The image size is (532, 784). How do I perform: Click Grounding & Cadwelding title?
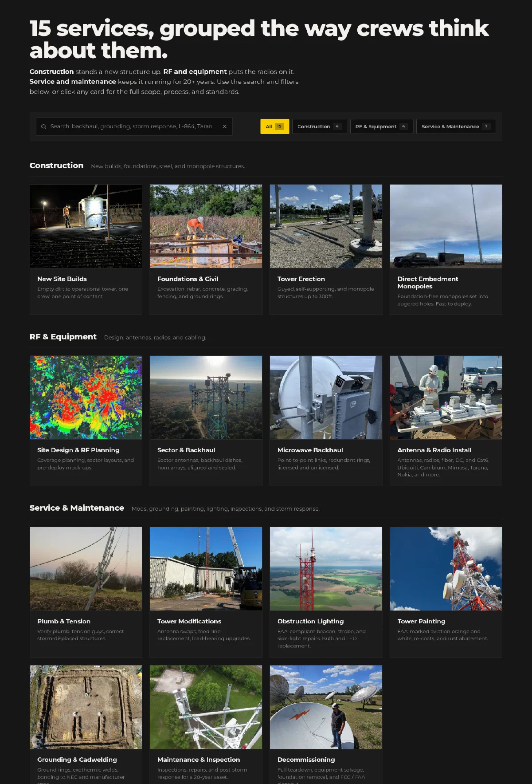[77, 760]
